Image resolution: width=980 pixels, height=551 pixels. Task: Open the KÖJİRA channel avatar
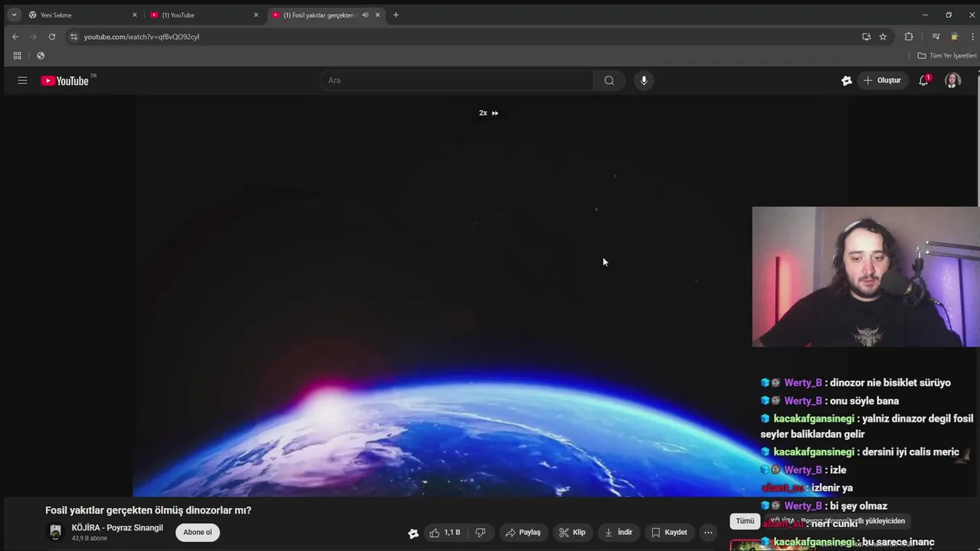coord(55,533)
